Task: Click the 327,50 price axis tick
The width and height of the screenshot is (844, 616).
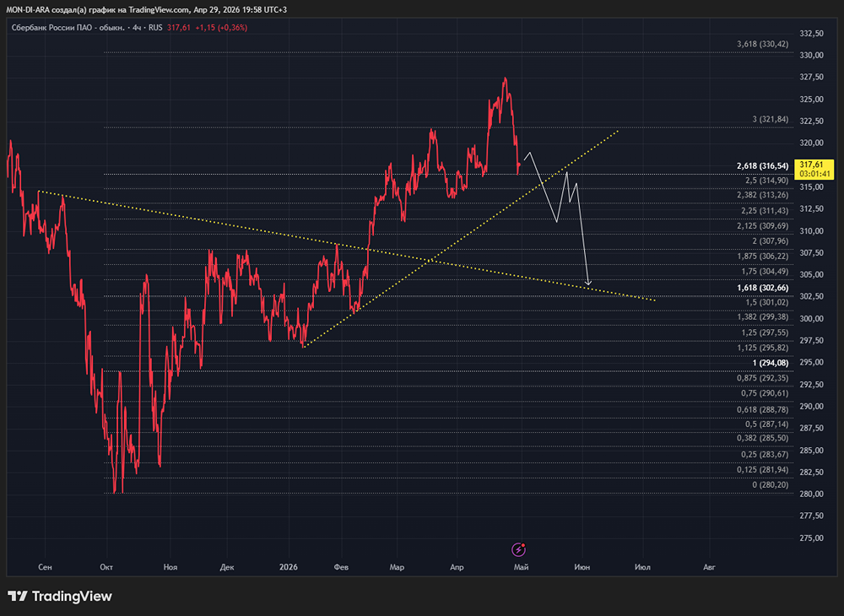Action: click(812, 78)
